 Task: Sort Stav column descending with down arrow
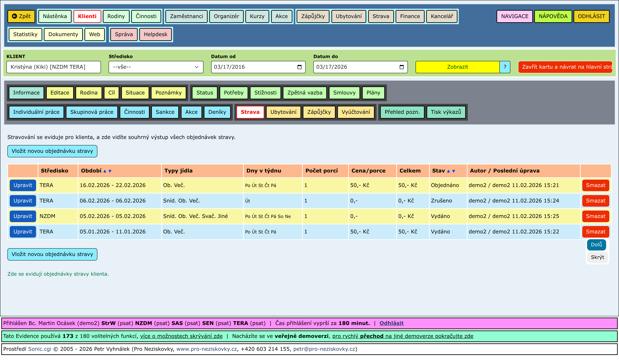454,171
